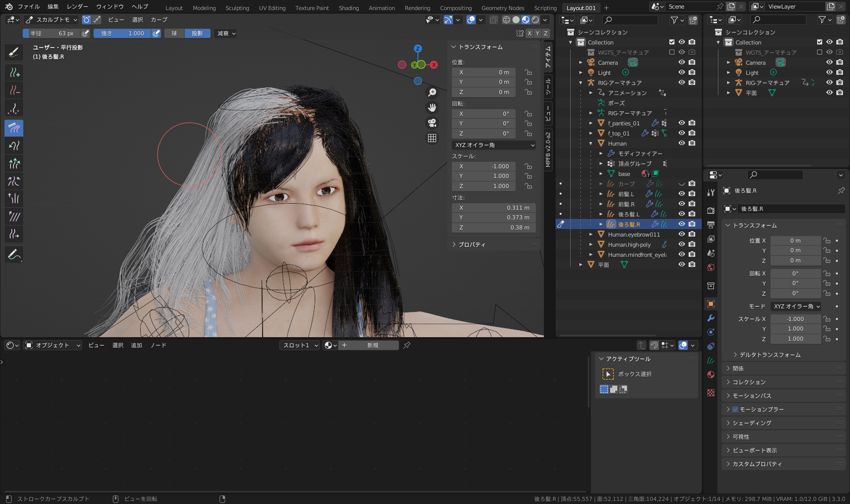Disable render visibility for 前髪.L
This screenshot has width=850, height=504.
pos(692,194)
